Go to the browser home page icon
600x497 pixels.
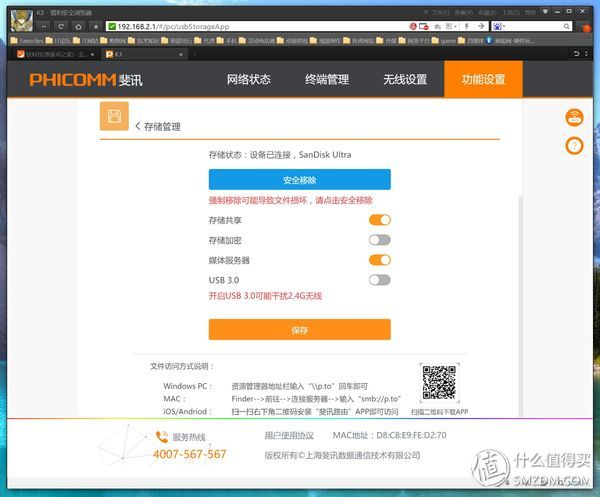78,26
